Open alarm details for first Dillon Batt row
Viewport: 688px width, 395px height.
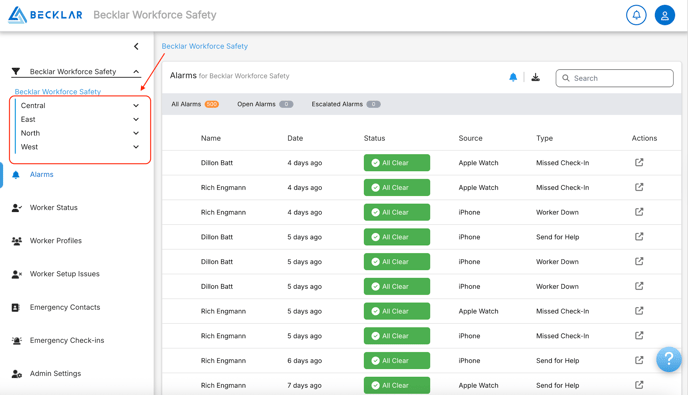tap(639, 162)
